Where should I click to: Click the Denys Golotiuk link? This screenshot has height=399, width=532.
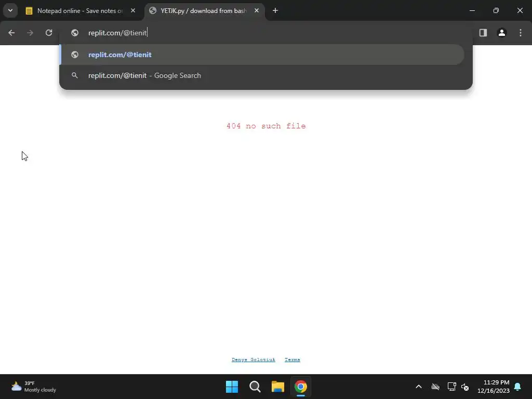click(254, 360)
